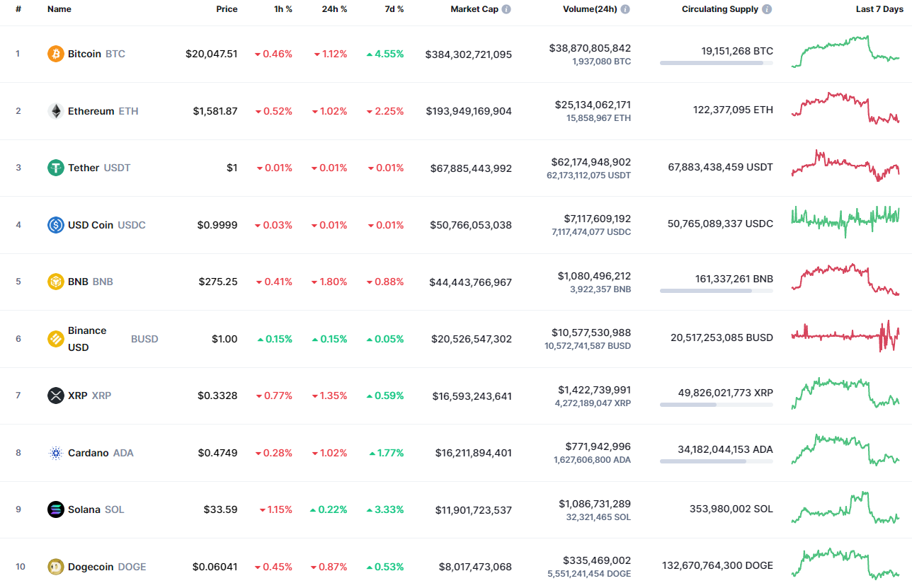This screenshot has width=912, height=588.
Task: Click the Circulating Supply info tooltip icon
Action: 767,9
